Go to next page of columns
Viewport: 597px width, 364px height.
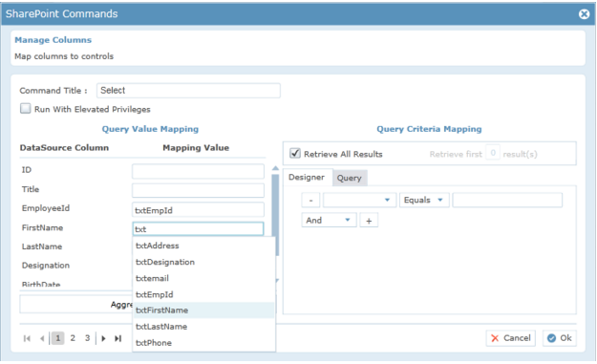click(x=103, y=338)
